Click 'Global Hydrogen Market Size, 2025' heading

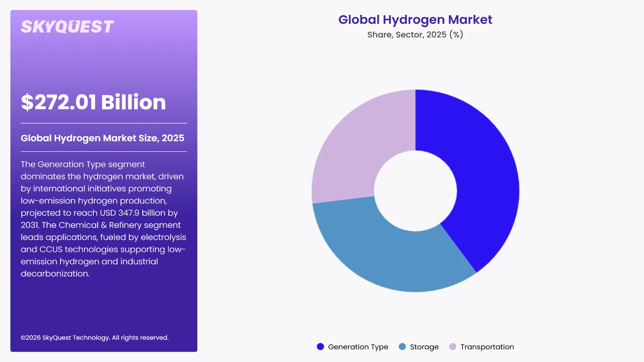click(x=103, y=138)
